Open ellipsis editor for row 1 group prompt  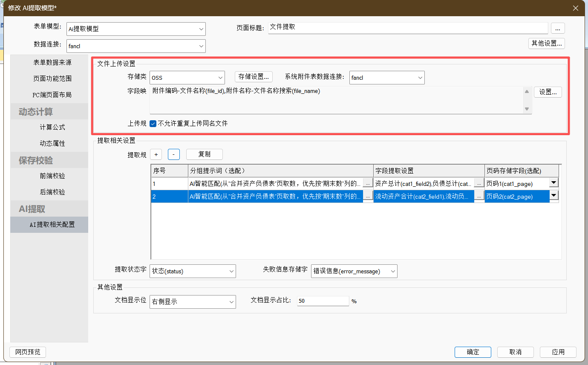pyautogui.click(x=368, y=183)
